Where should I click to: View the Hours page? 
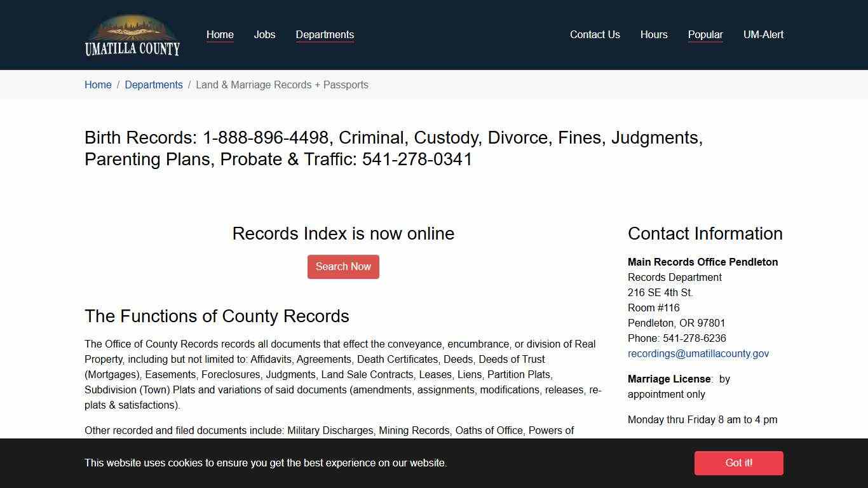tap(654, 34)
